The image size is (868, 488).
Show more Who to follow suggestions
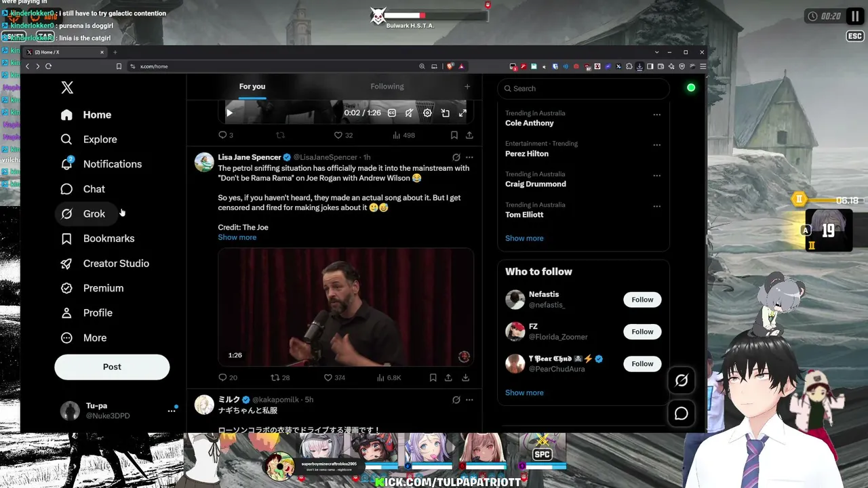click(524, 393)
